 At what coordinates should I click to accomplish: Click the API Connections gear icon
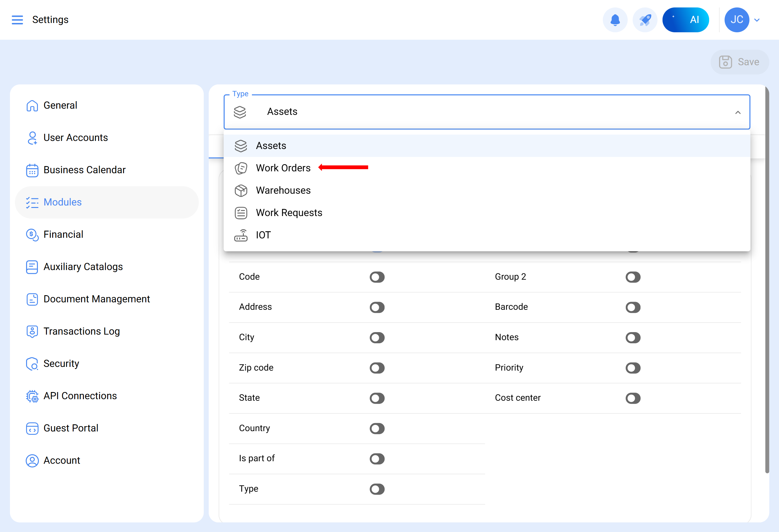point(32,396)
